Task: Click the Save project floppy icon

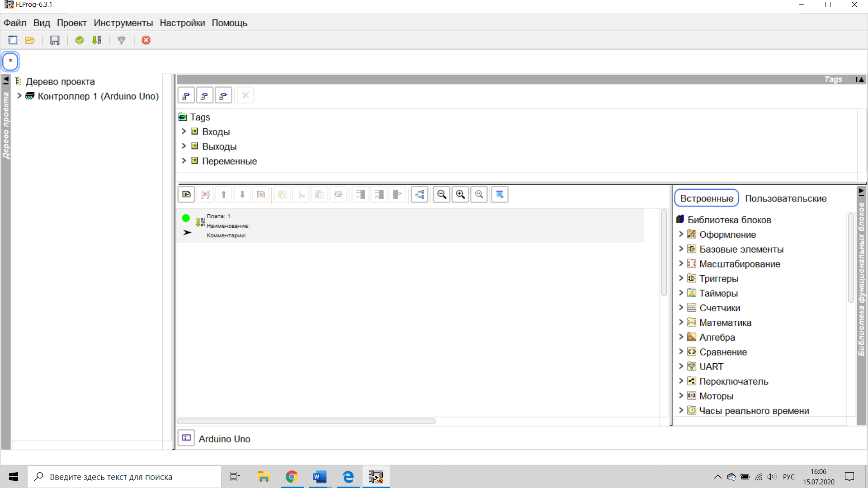Action: [55, 40]
